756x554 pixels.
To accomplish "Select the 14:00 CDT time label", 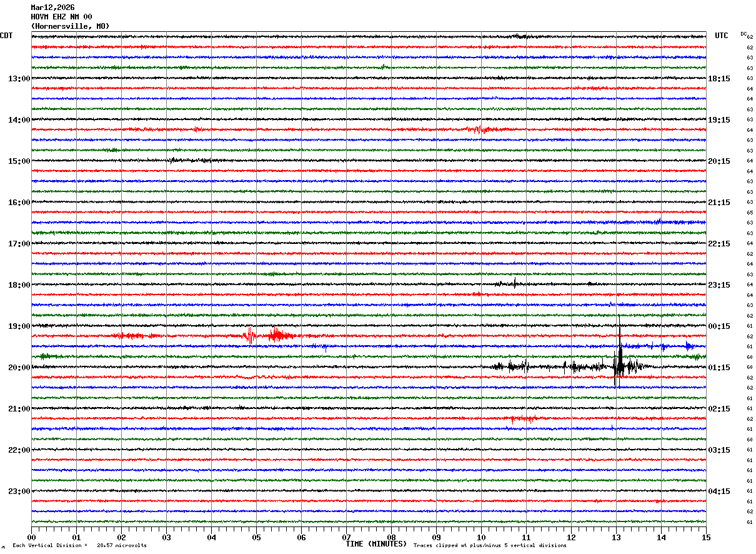I will 19,120.
